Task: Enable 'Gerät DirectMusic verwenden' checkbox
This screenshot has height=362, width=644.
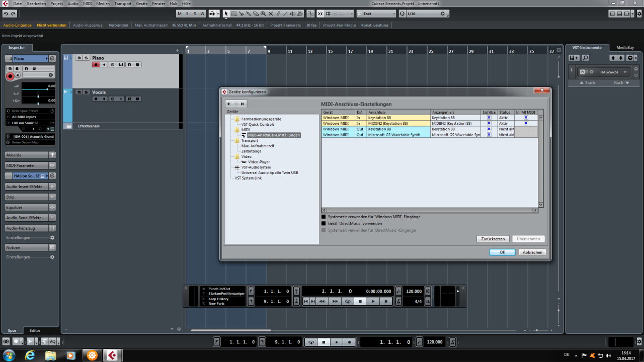Action: (x=324, y=223)
